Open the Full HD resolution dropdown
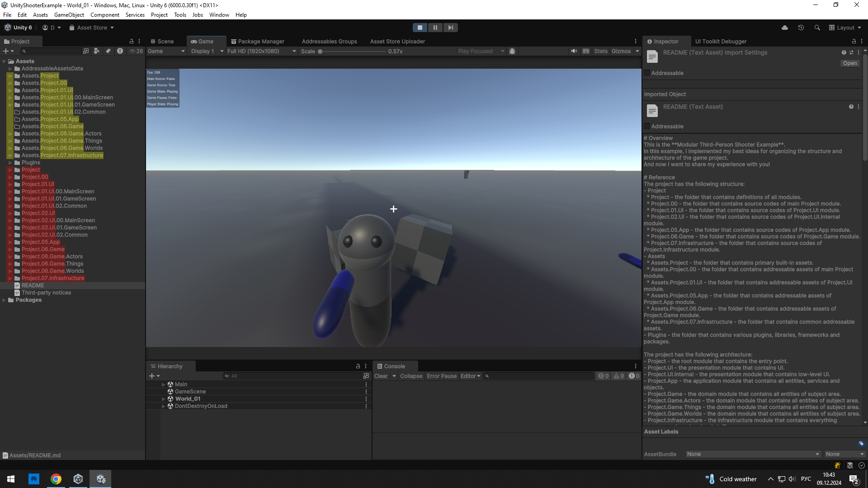The image size is (868, 488). pos(261,51)
